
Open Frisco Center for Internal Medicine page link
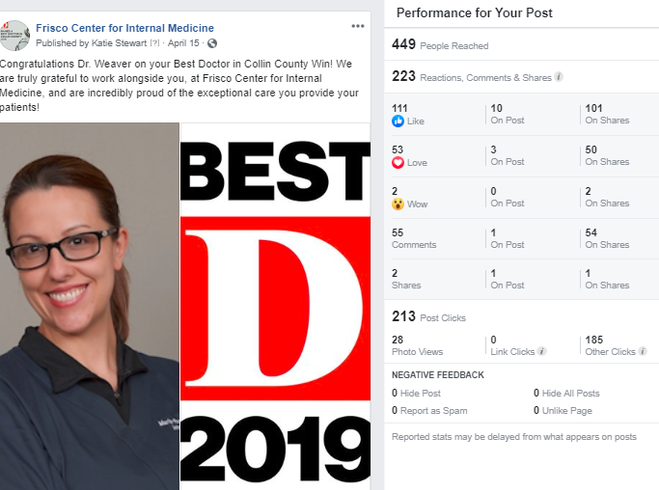125,28
